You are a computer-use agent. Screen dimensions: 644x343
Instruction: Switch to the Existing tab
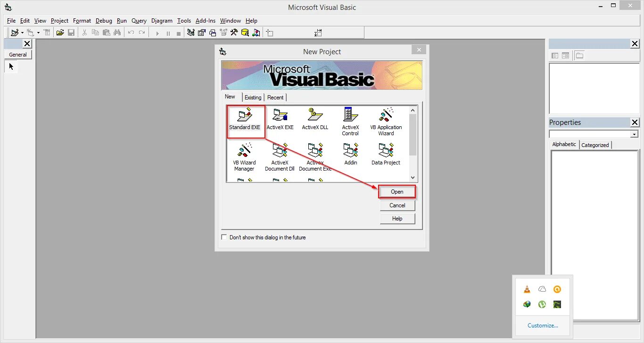[x=253, y=98]
